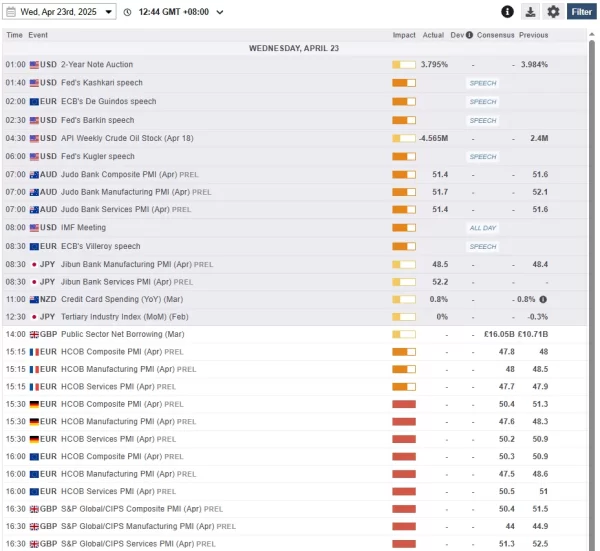Click the high impact red bar on 15:30 HCOB Composite
Viewport: 600px width, 551px height.
pos(404,404)
